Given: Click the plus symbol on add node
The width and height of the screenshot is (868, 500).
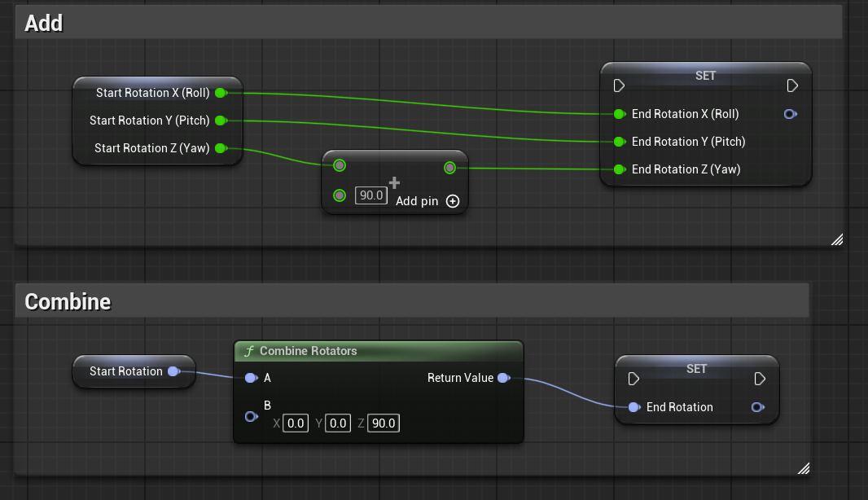Looking at the screenshot, I should click(394, 182).
